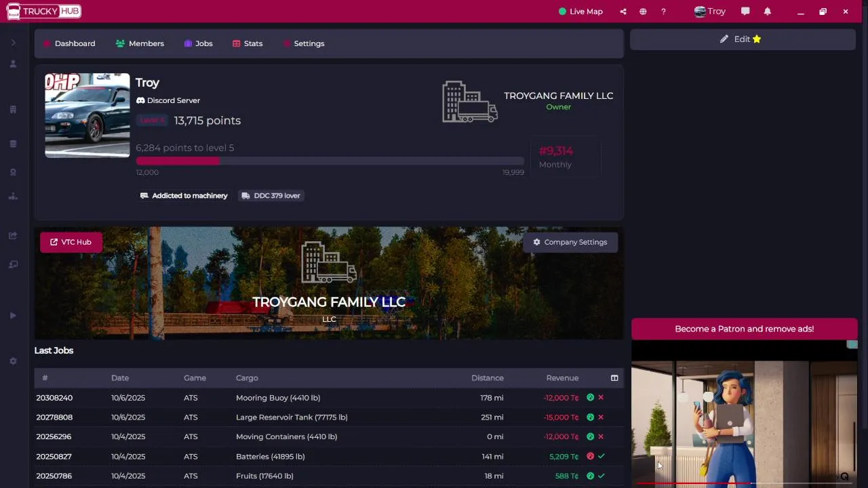This screenshot has width=868, height=488.
Task: Open the notifications bell
Action: point(768,12)
